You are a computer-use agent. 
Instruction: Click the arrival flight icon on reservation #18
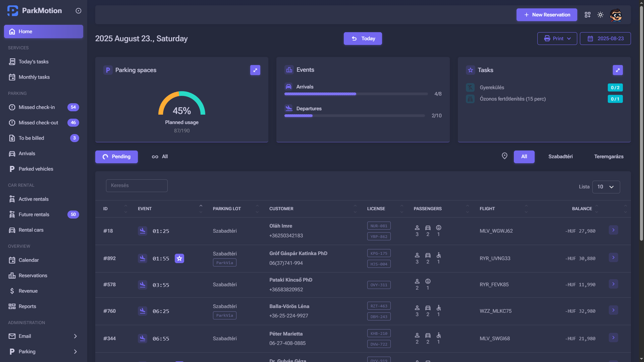pyautogui.click(x=143, y=231)
